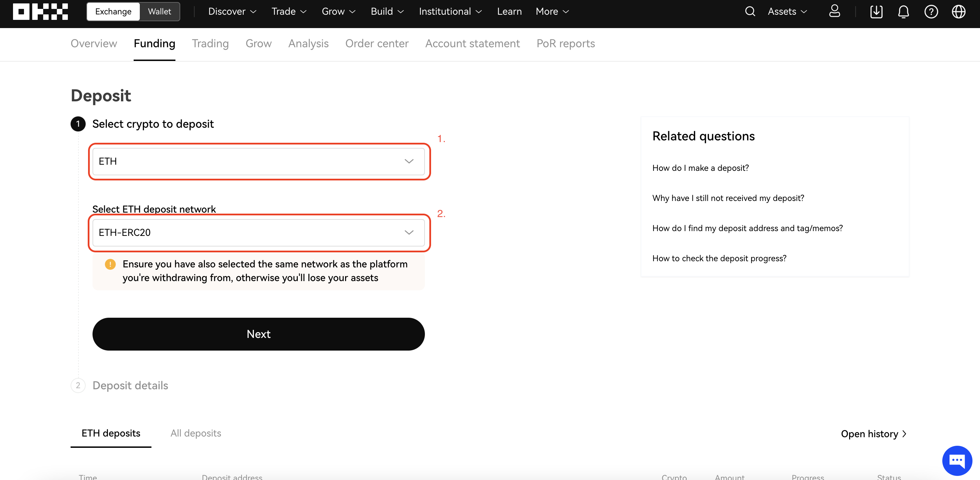
Task: Expand the More menu
Action: pyautogui.click(x=552, y=11)
